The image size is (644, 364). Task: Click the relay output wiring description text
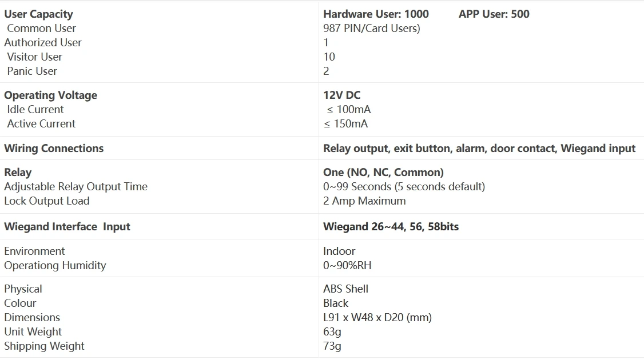(x=479, y=148)
